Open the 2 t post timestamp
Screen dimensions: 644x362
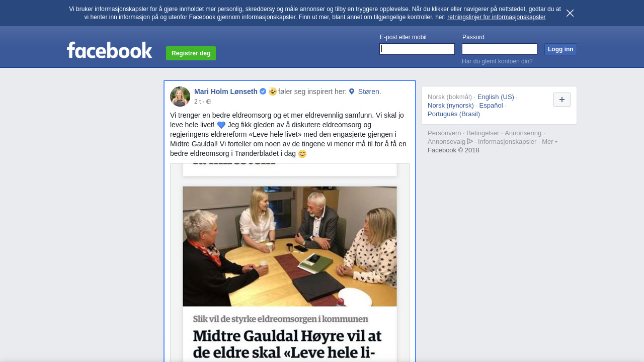pos(198,102)
